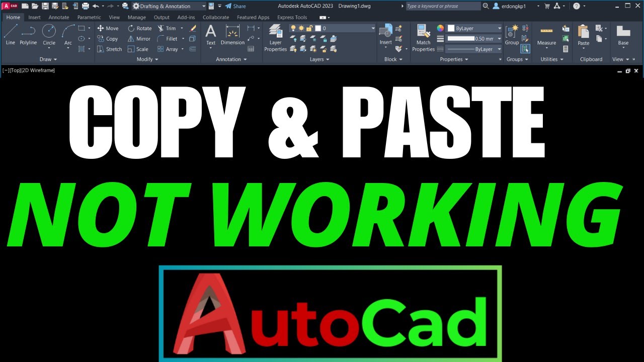
Task: Open the lineweight 0.50 mm dropdown
Action: (474, 39)
